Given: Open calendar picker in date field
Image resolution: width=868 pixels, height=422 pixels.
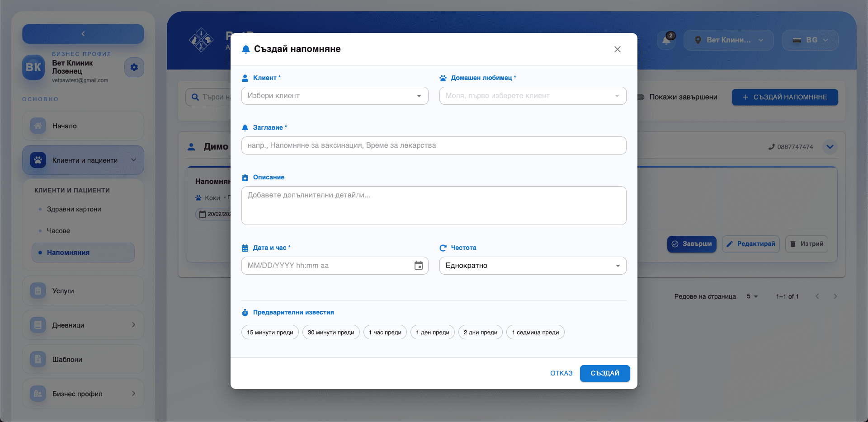Looking at the screenshot, I should click(419, 266).
